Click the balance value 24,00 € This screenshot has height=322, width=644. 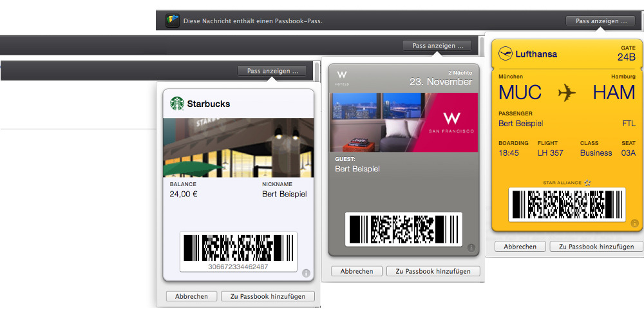[x=184, y=194]
